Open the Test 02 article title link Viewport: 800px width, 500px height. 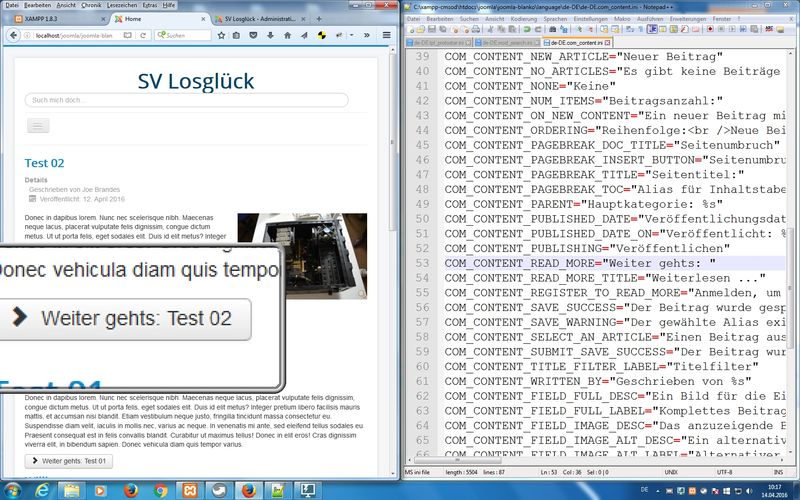pos(44,163)
